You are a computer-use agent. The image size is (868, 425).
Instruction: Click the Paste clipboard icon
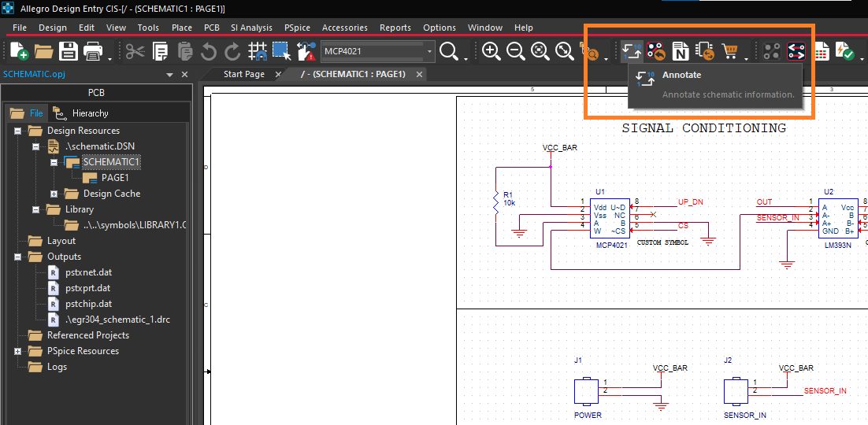click(184, 51)
